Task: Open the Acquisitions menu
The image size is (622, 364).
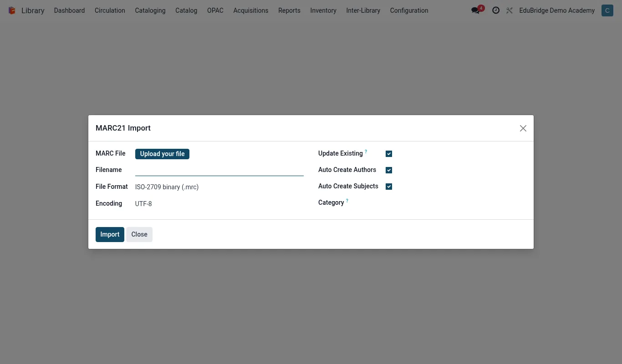Action: point(251,10)
